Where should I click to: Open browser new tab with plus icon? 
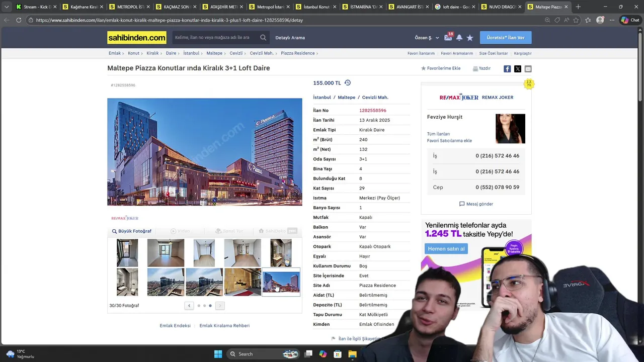point(578,7)
